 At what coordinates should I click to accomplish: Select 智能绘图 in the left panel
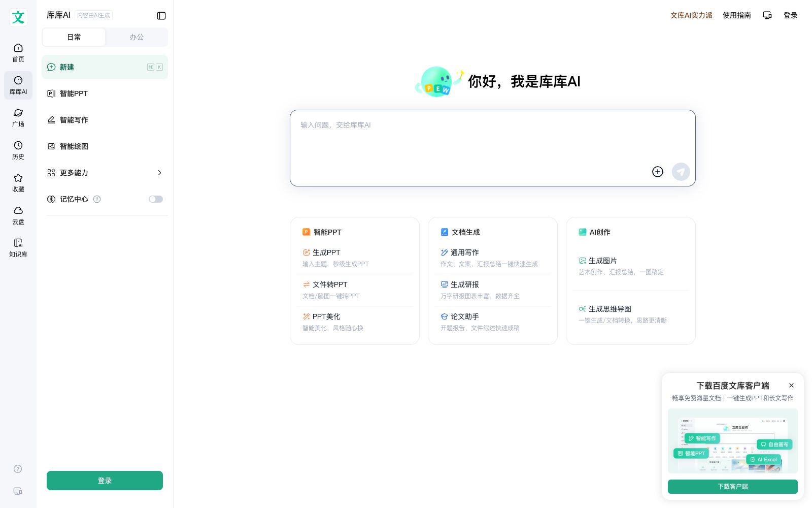pyautogui.click(x=105, y=146)
